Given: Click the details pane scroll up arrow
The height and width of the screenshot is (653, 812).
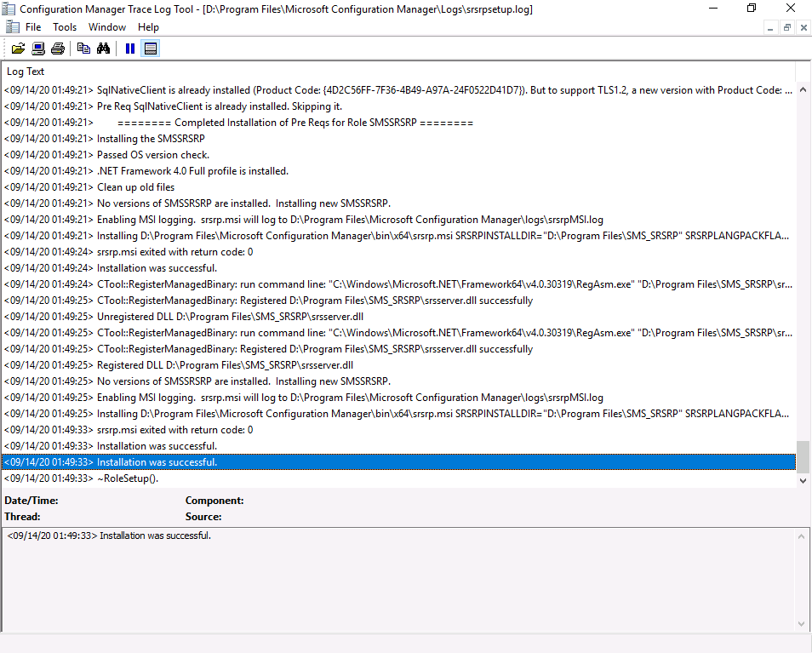Looking at the screenshot, I should (x=801, y=536).
